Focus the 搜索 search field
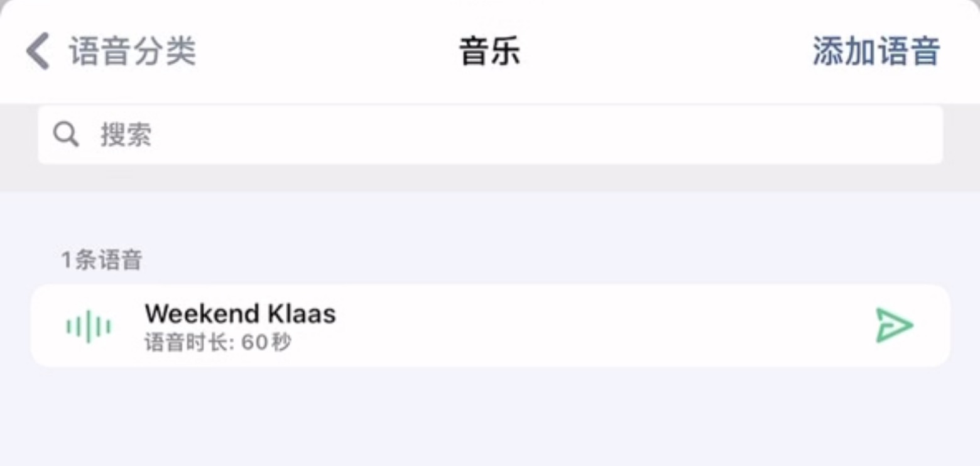The image size is (980, 466). pyautogui.click(x=490, y=135)
